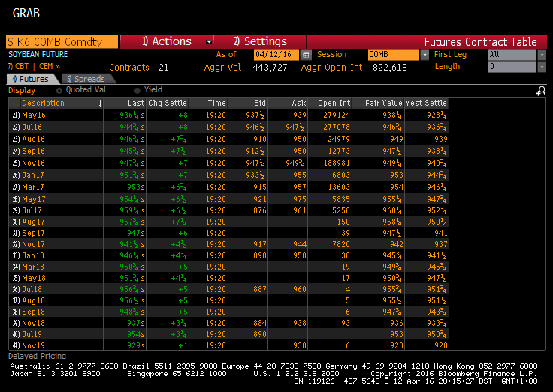The height and width of the screenshot is (392, 553).
Task: Open the Jul19 contract row
Action: (x=228, y=334)
